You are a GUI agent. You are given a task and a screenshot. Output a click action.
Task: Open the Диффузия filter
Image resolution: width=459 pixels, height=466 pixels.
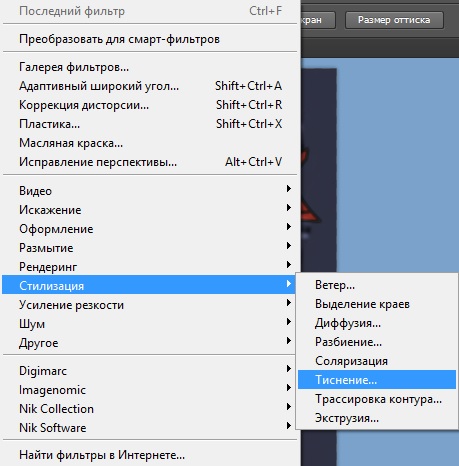click(x=377, y=323)
